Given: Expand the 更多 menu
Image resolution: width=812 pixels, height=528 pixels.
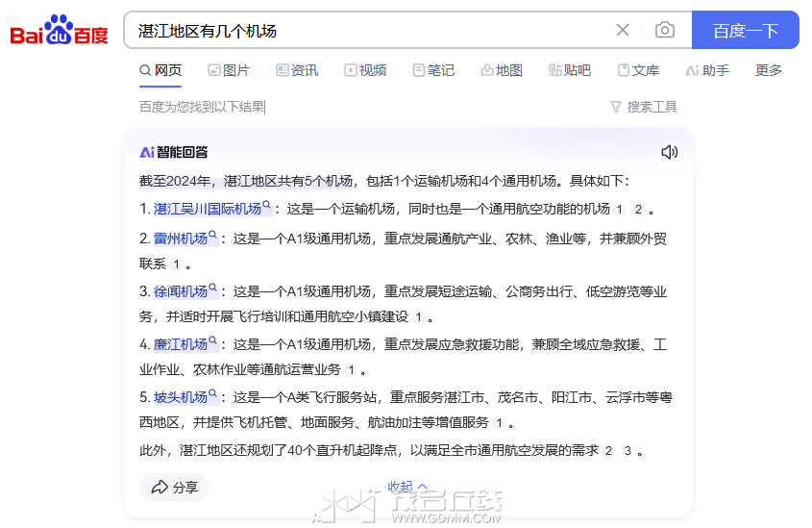Looking at the screenshot, I should click(x=769, y=70).
